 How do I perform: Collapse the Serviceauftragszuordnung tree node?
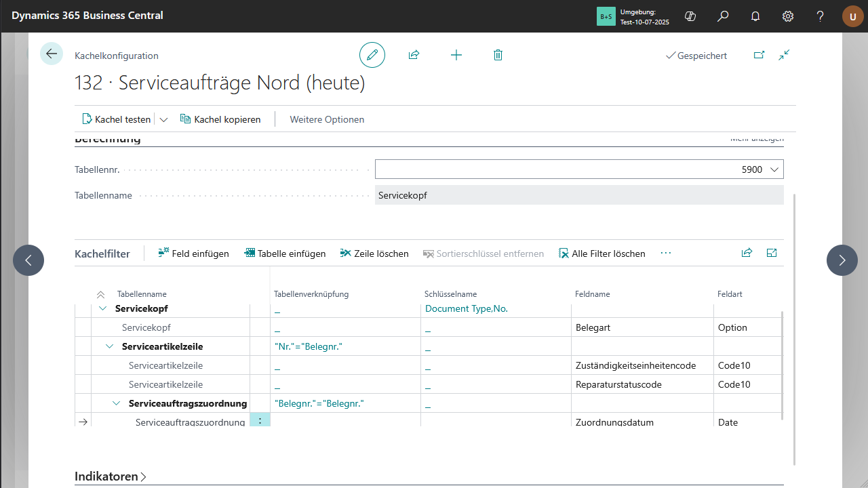coord(117,403)
